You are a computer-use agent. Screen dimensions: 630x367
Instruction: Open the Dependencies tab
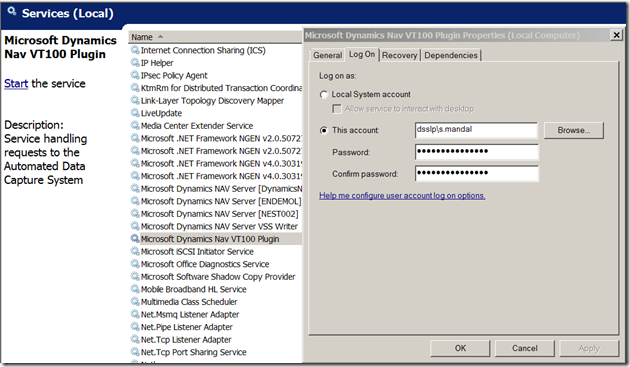click(x=451, y=55)
